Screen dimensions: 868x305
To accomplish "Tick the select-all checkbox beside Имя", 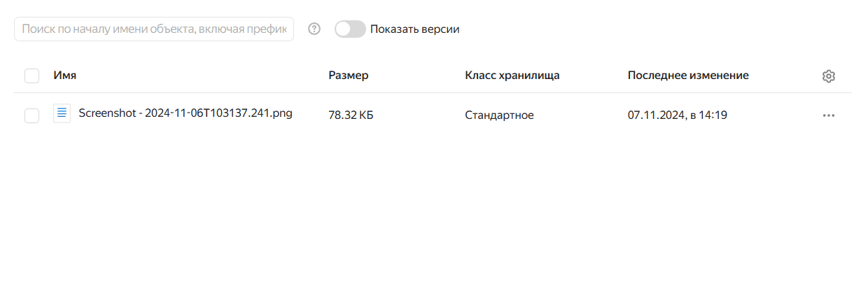I will (31, 76).
